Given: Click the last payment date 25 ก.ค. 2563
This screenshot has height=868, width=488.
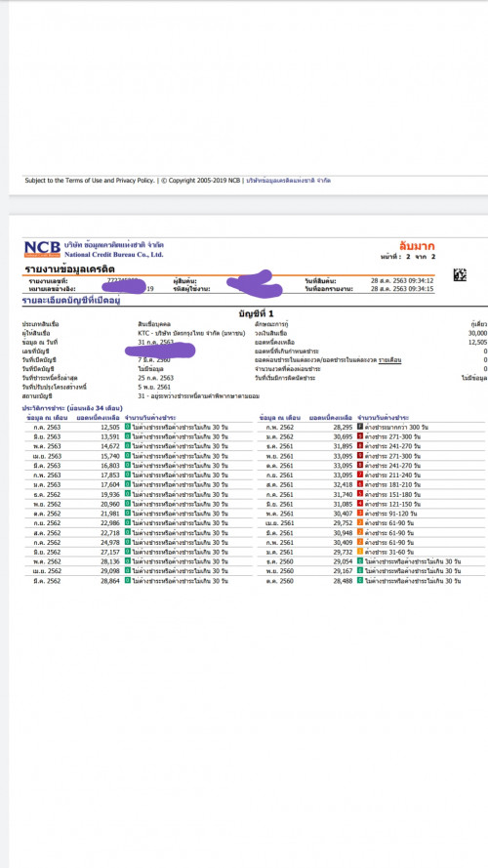Looking at the screenshot, I should (x=155, y=378).
